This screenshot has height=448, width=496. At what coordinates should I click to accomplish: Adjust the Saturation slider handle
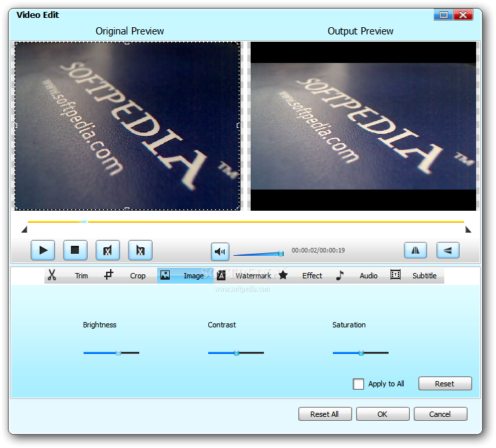click(361, 353)
